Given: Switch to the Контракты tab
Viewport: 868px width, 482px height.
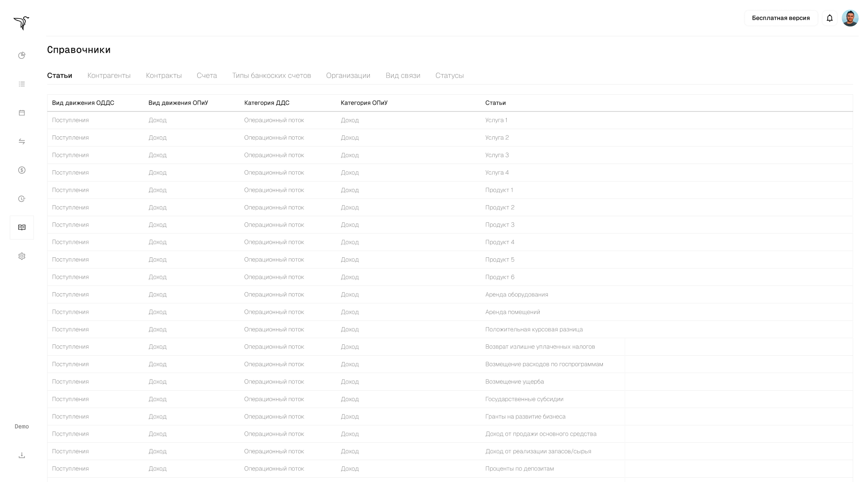Looking at the screenshot, I should [x=164, y=76].
